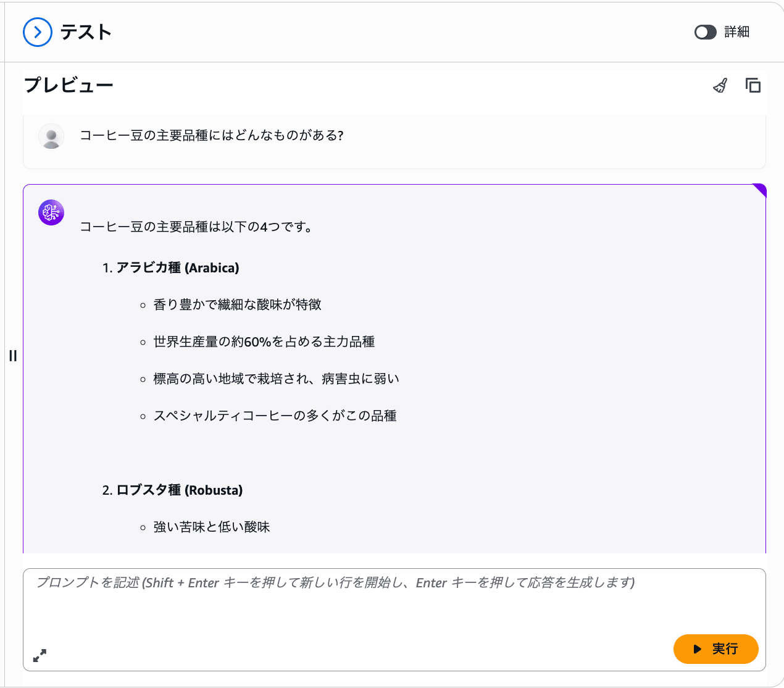Click the bullet 世界生産量の約60%を占める主力品種
Screen dimensions: 784x688
pyautogui.click(x=264, y=342)
